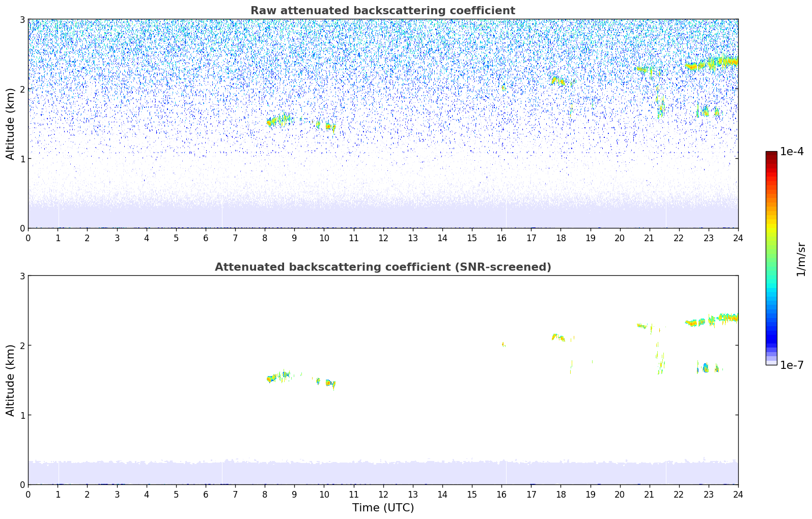This screenshot has height=519, width=812.
Task: Click hour 12 tick on top plot's x-axis
Action: (383, 238)
